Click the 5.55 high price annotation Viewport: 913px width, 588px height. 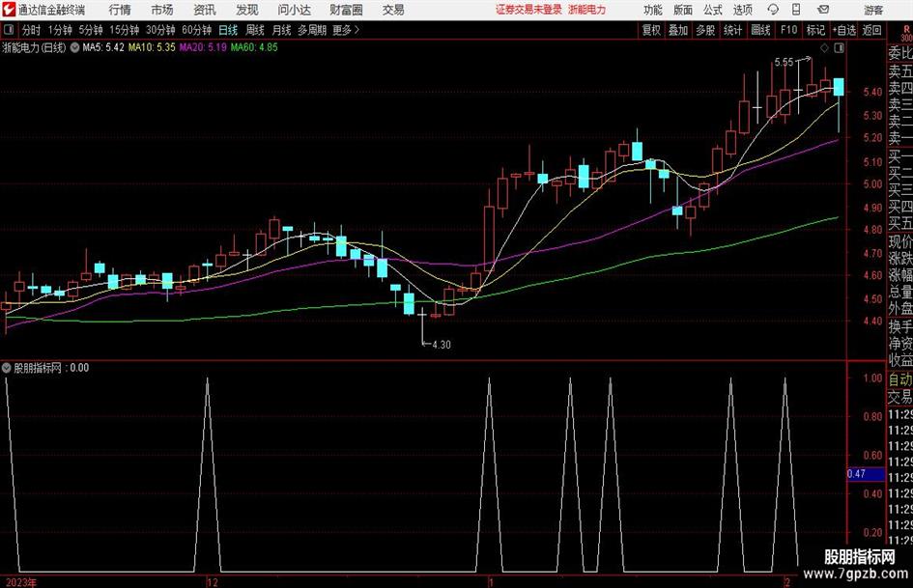pyautogui.click(x=784, y=62)
